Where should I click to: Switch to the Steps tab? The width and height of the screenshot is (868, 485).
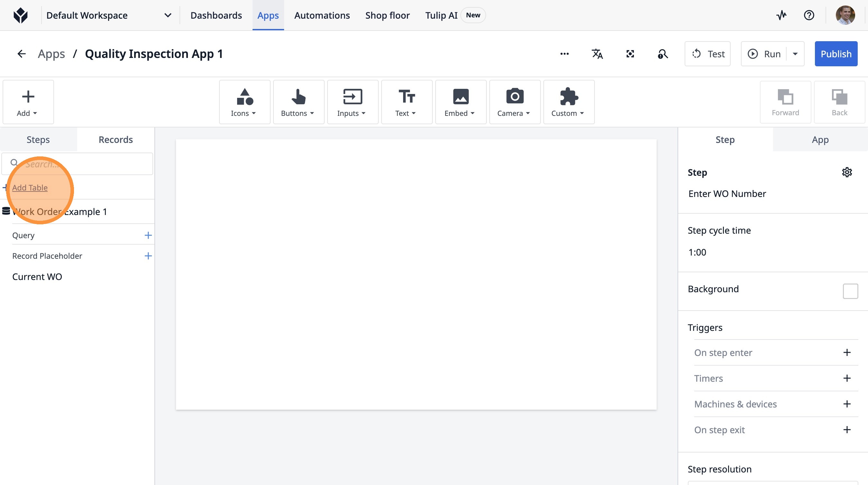[38, 140]
